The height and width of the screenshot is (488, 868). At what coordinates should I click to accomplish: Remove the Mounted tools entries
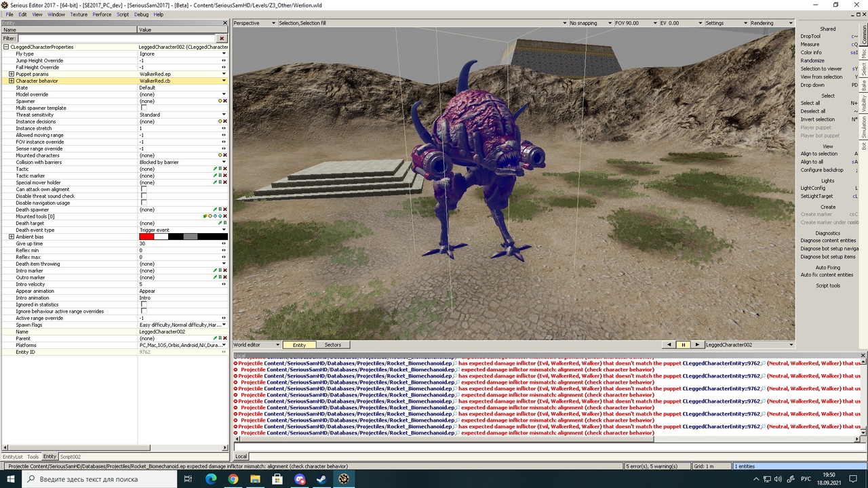tap(224, 216)
